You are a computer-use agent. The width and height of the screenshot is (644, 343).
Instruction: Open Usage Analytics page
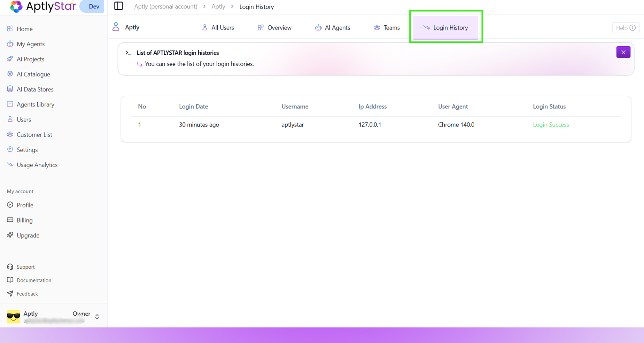(37, 165)
